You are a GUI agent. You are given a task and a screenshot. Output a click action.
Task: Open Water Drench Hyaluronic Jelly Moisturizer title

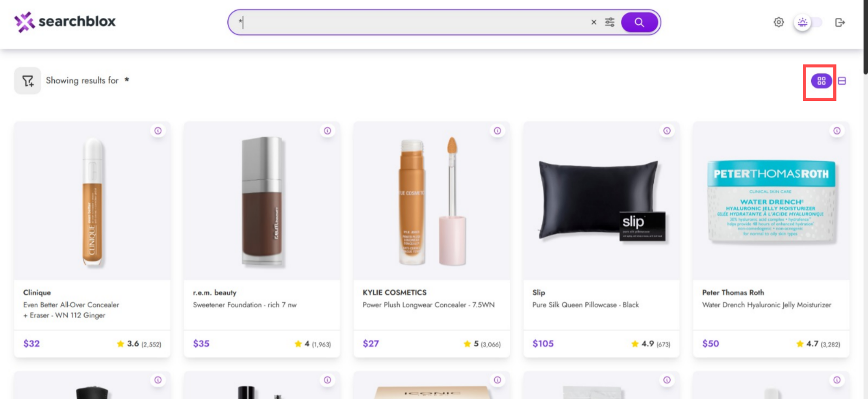(767, 305)
